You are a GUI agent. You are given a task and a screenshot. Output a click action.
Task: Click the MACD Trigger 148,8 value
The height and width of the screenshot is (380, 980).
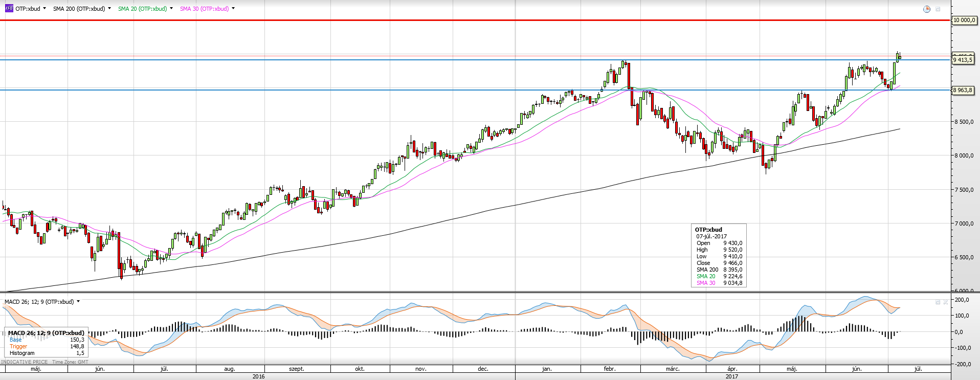pos(77,346)
